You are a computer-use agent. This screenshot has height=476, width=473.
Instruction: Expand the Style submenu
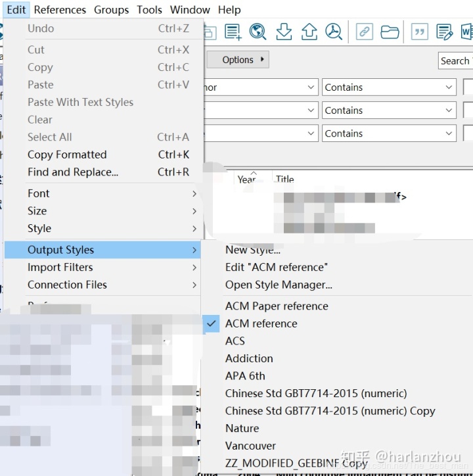click(x=103, y=228)
